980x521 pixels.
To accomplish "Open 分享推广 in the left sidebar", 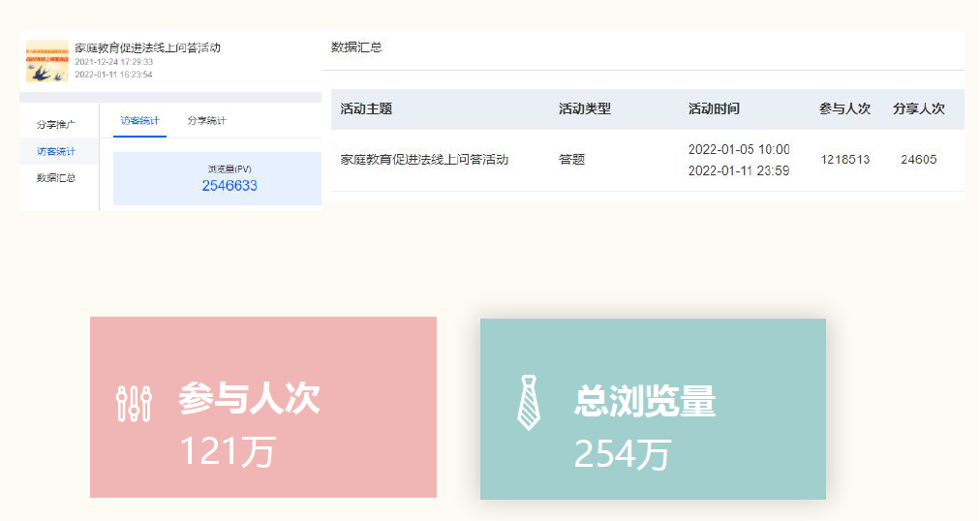I will coord(56,125).
